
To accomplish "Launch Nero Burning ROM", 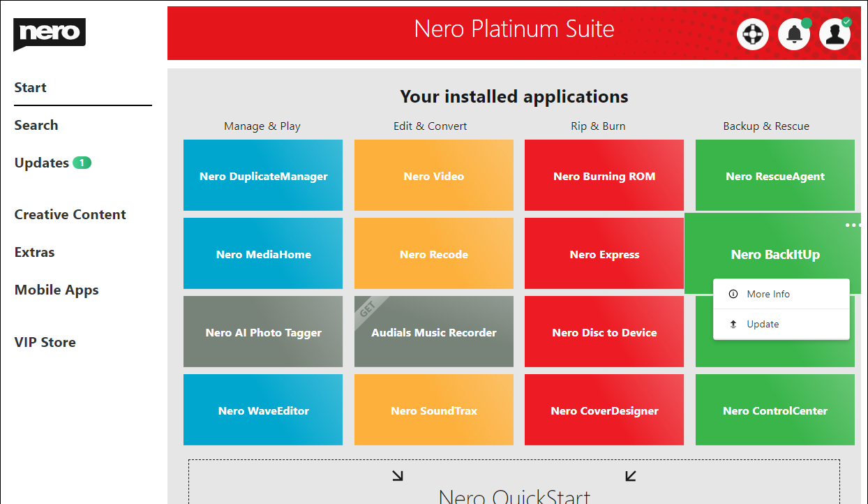I will (x=604, y=175).
